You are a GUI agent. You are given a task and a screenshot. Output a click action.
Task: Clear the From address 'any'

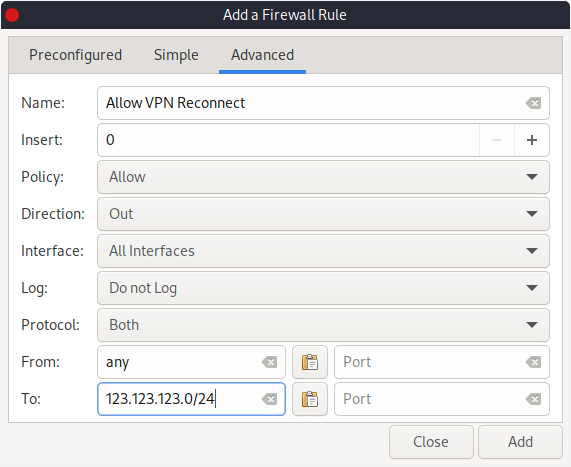tap(269, 362)
